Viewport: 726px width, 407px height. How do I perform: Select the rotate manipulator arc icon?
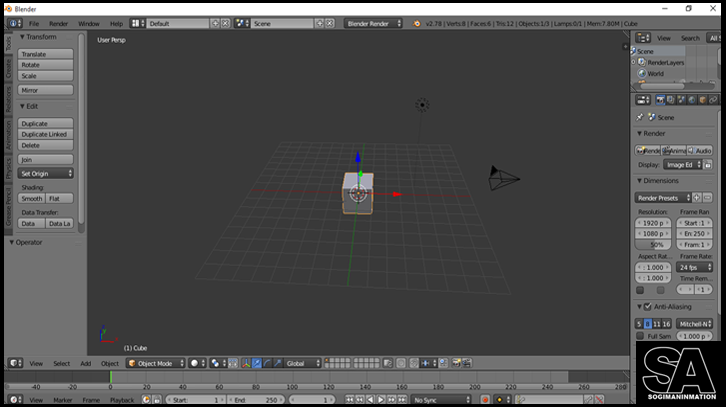tap(267, 363)
